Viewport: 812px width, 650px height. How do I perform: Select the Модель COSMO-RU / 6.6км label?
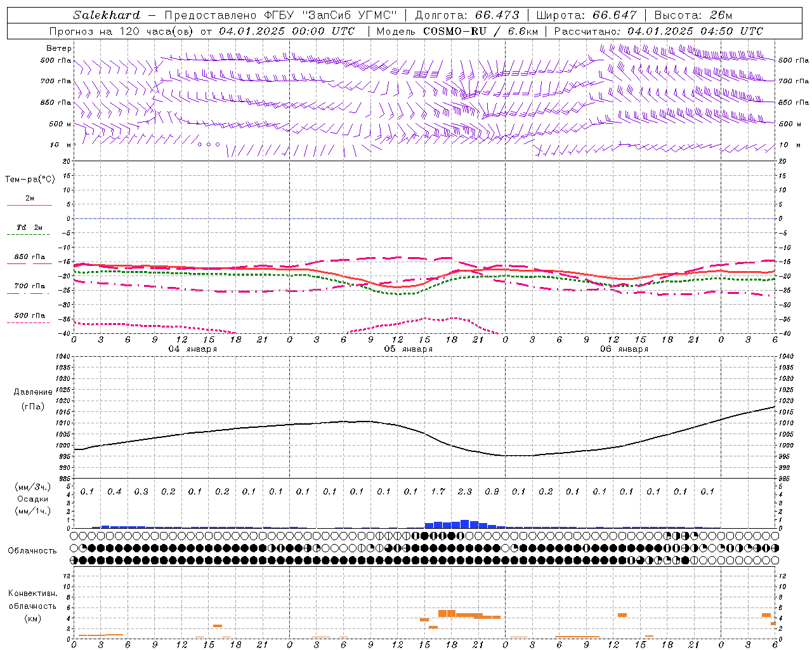click(x=457, y=31)
